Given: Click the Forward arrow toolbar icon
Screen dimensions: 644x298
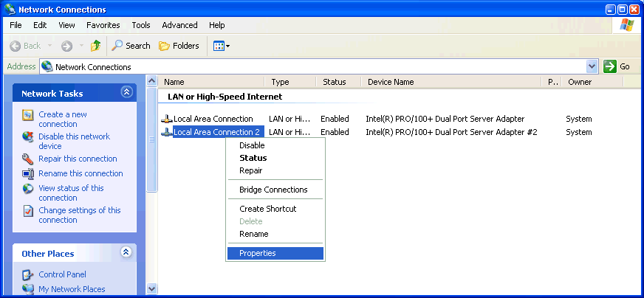Looking at the screenshot, I should 67,46.
